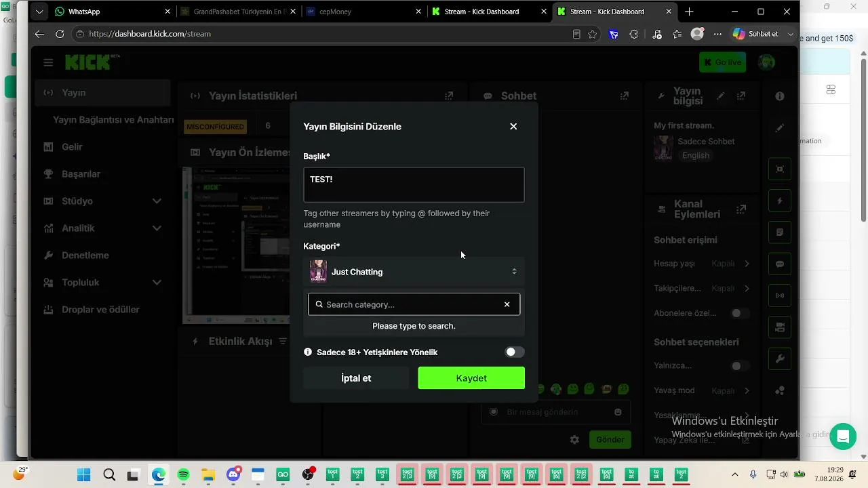868x488 pixels.
Task: Open Discord from the taskbar
Action: click(234, 474)
